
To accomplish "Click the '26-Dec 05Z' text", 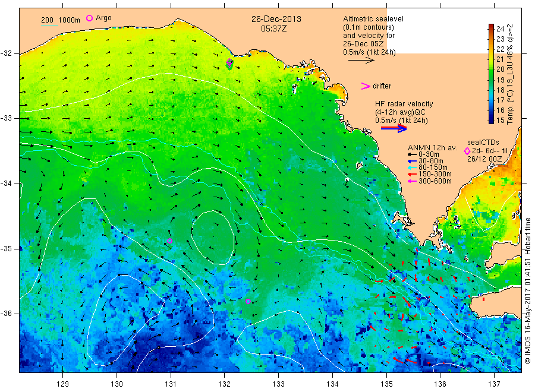I will 363,44.
